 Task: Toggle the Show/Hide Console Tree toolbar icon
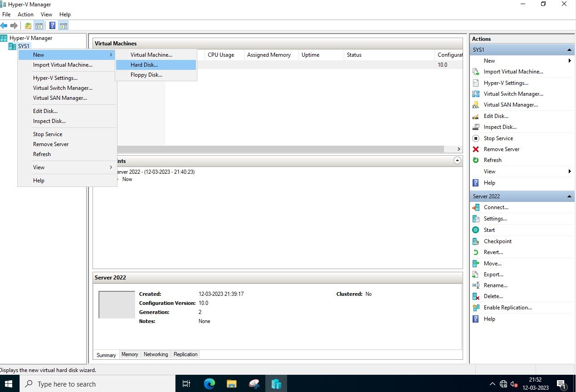[x=39, y=25]
